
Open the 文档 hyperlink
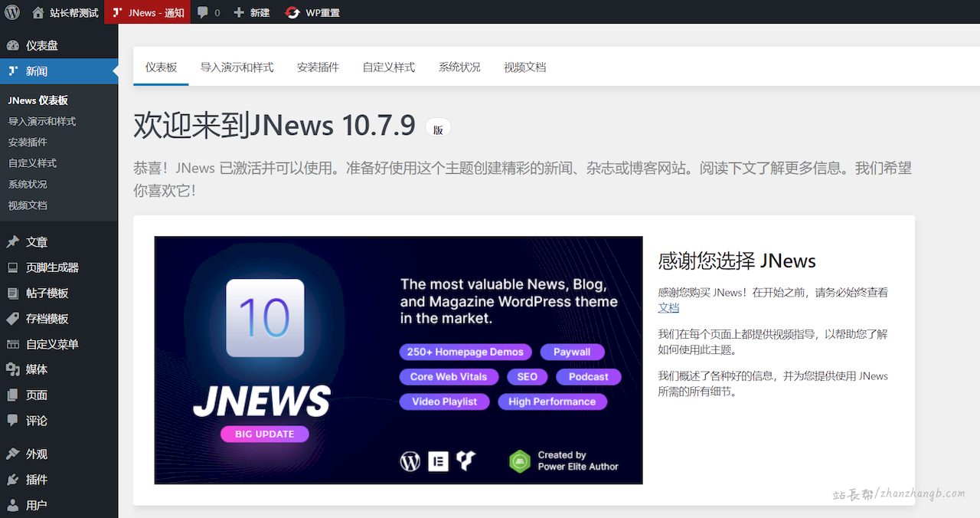point(668,307)
